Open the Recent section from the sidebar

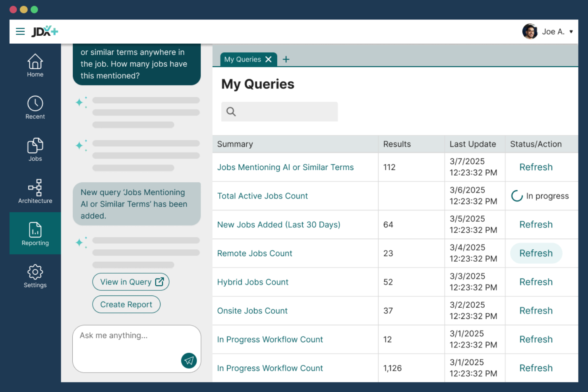click(x=35, y=107)
